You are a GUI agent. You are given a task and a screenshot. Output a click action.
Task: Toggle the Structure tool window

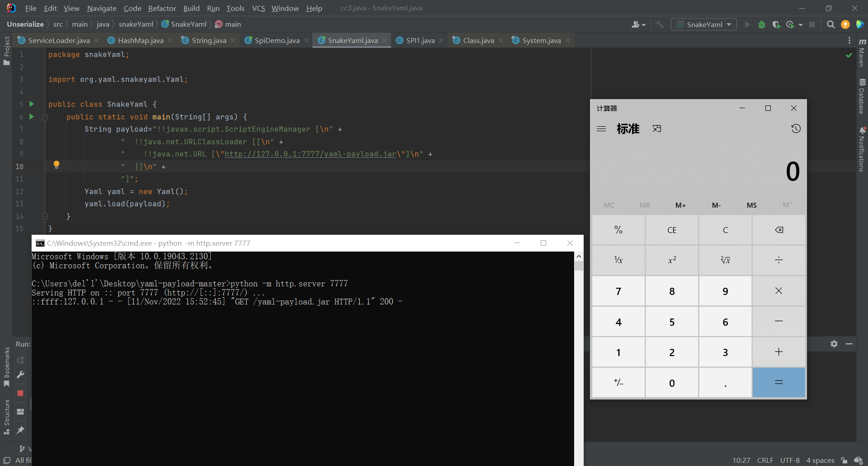[6, 416]
